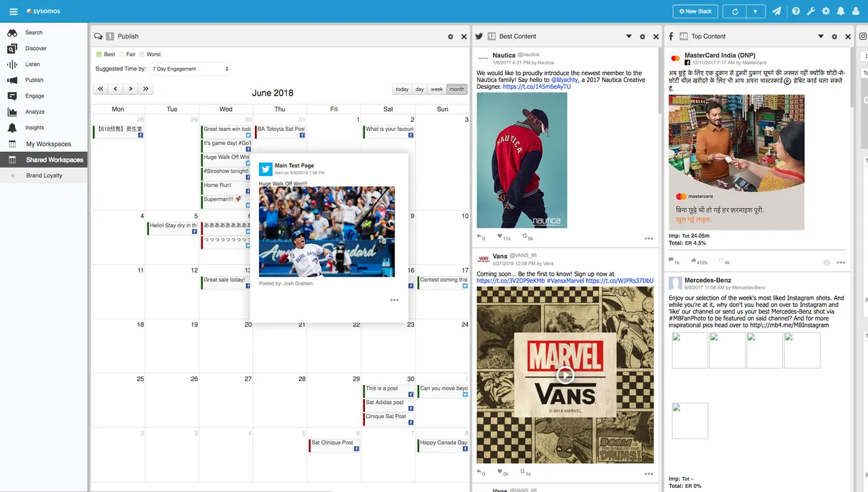The width and height of the screenshot is (868, 492).
Task: Click the green Best legend swatch
Action: (x=99, y=54)
